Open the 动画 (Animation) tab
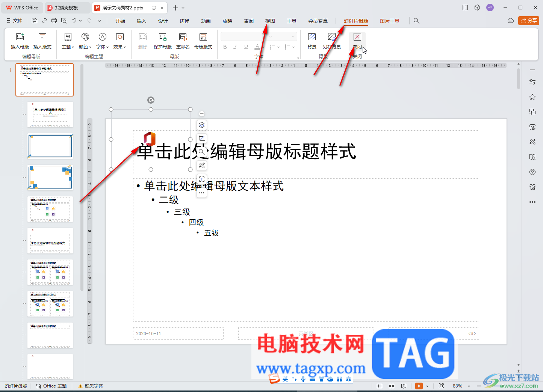The width and height of the screenshot is (543, 392). tap(206, 21)
